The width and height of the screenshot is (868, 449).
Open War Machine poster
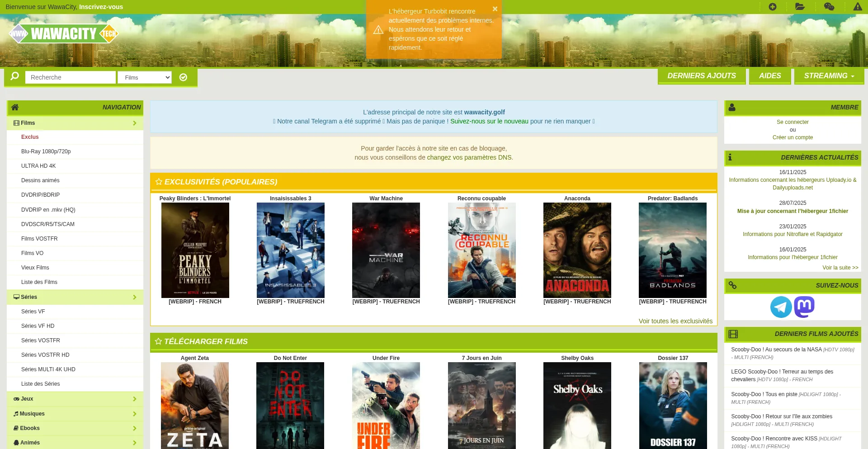[386, 250]
